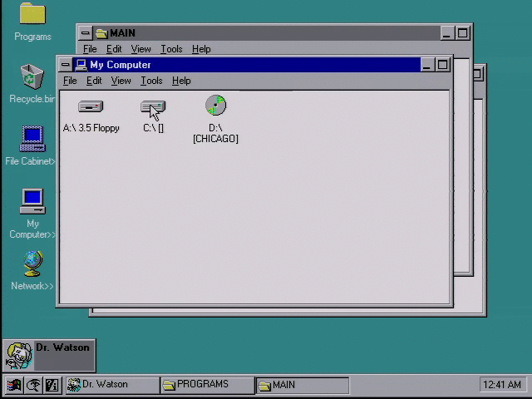Click the help question icon in taskbar
532x399 pixels.
click(x=52, y=385)
